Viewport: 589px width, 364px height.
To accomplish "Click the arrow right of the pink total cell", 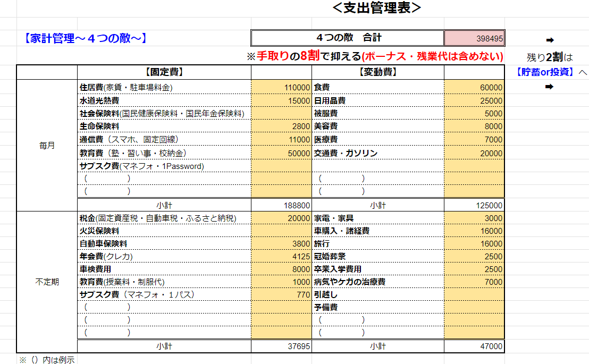I will pos(550,40).
